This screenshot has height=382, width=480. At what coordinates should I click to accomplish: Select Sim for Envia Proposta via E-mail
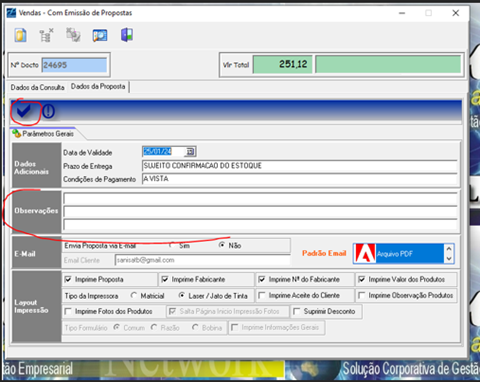coord(172,245)
